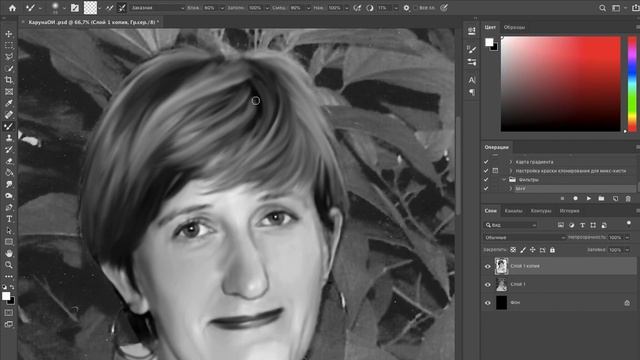Open the layer blend mode dropdown Обычные

tap(524, 238)
